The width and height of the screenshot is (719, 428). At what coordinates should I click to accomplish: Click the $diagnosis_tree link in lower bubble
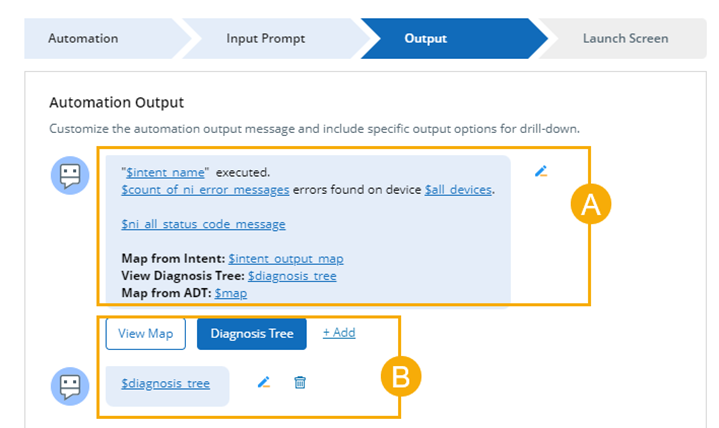[166, 383]
